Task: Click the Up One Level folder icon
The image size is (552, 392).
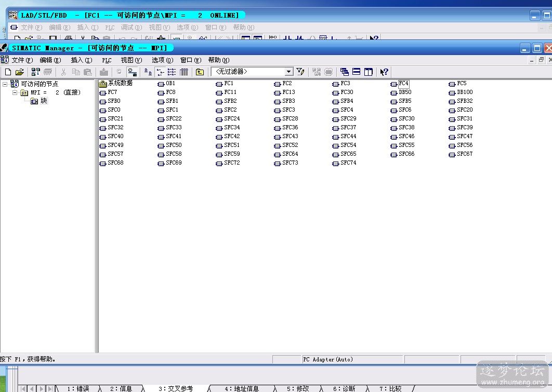Action: 200,72
